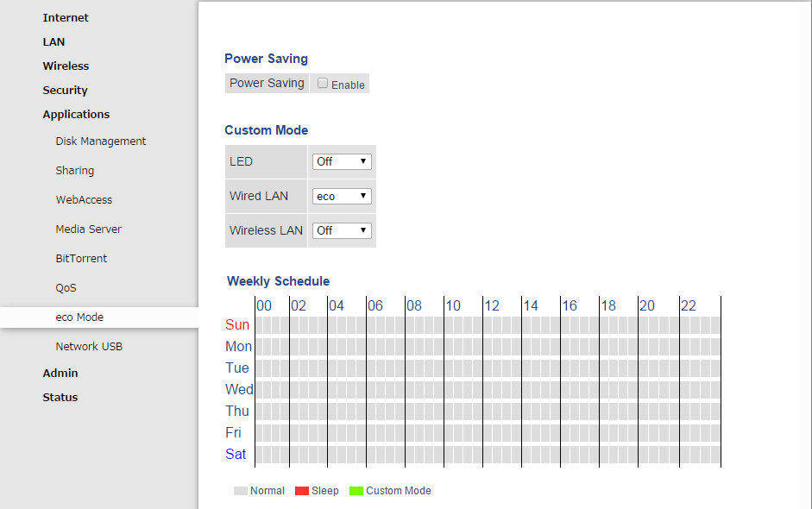Open the Security menu section

pyautogui.click(x=65, y=90)
